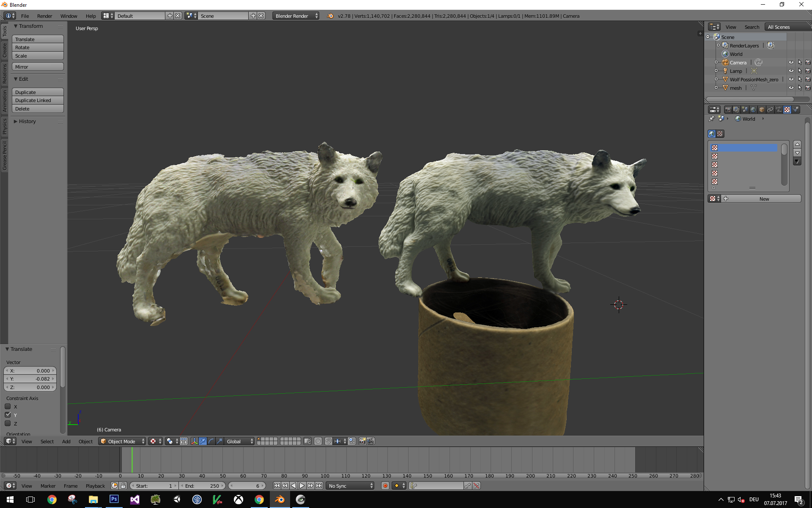This screenshot has width=812, height=508.
Task: Expand the History panel
Action: tap(27, 121)
